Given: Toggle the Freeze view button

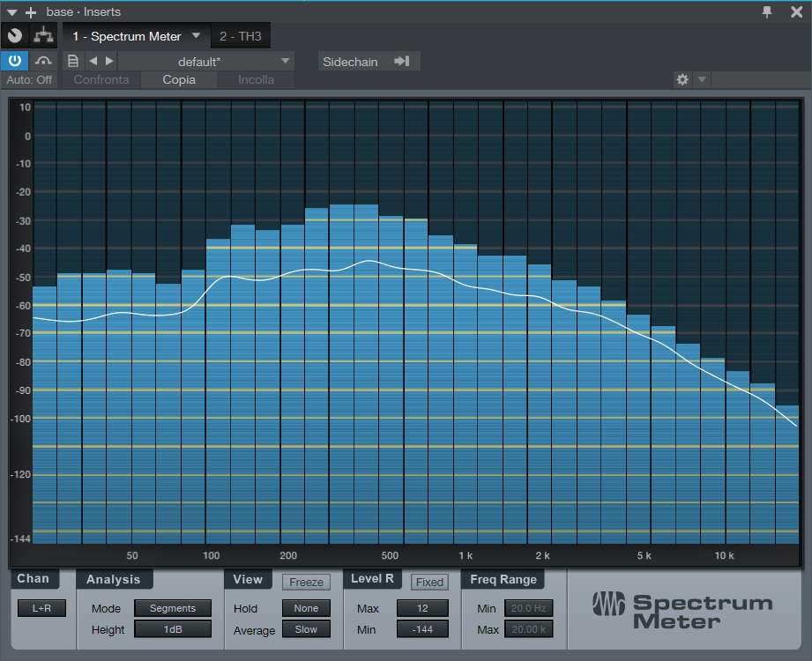Looking at the screenshot, I should [x=306, y=582].
